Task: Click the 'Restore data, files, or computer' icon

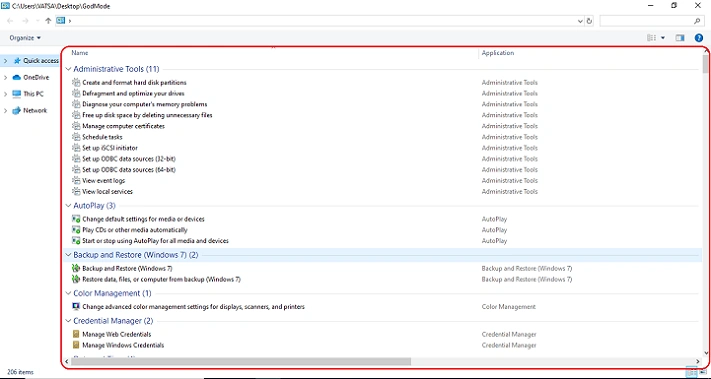Action: (x=76, y=279)
